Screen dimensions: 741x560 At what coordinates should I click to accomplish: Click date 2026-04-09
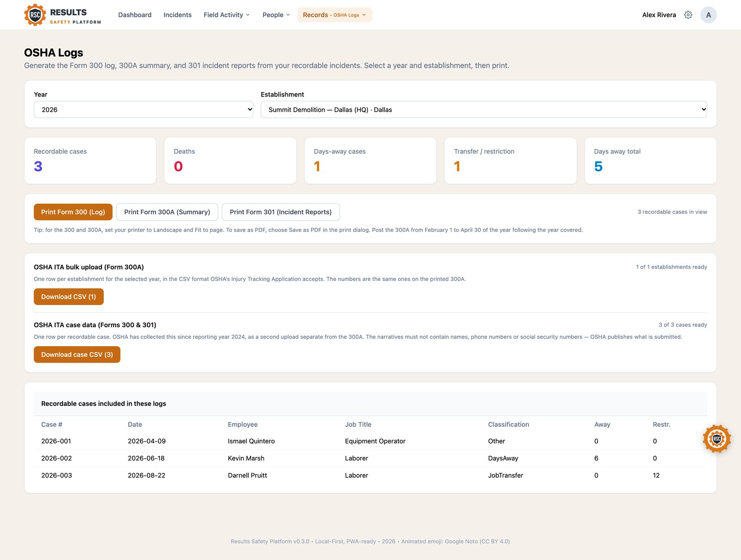tap(146, 441)
